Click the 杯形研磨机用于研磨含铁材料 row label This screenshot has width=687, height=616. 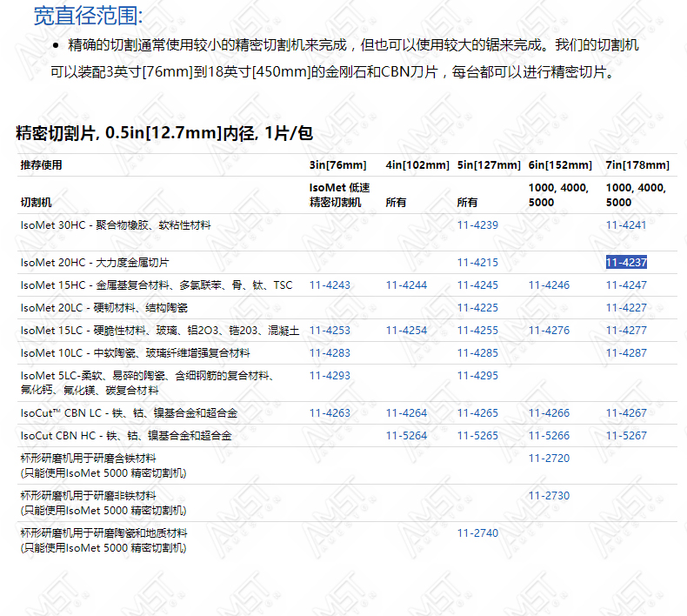103,465
